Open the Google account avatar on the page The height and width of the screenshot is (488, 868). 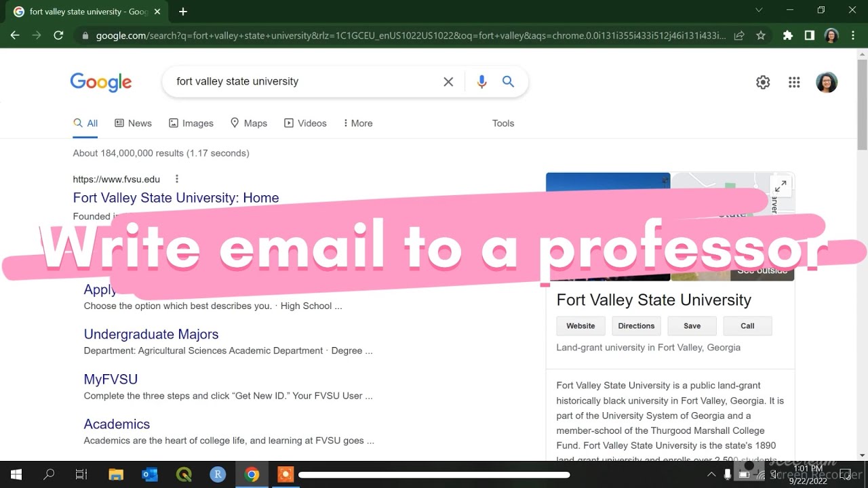(827, 82)
